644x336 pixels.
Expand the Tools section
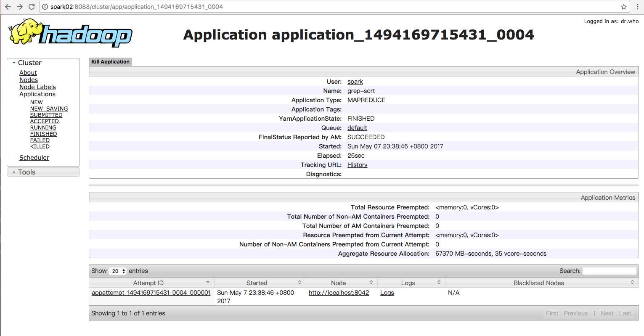(43, 172)
